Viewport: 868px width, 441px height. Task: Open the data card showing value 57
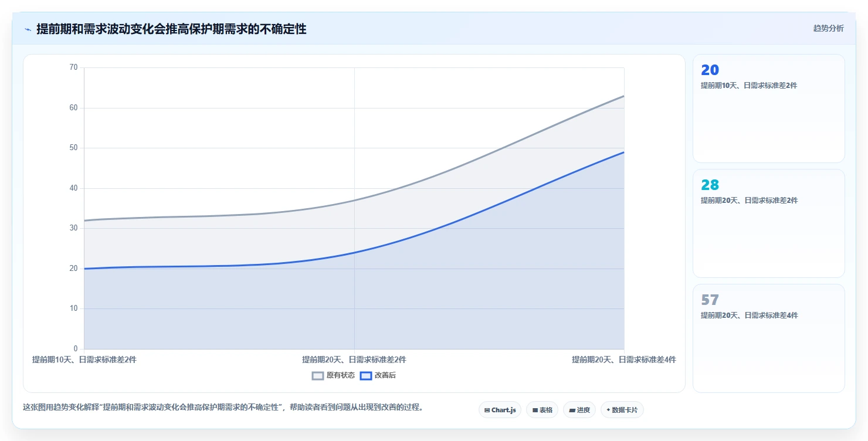coord(768,338)
